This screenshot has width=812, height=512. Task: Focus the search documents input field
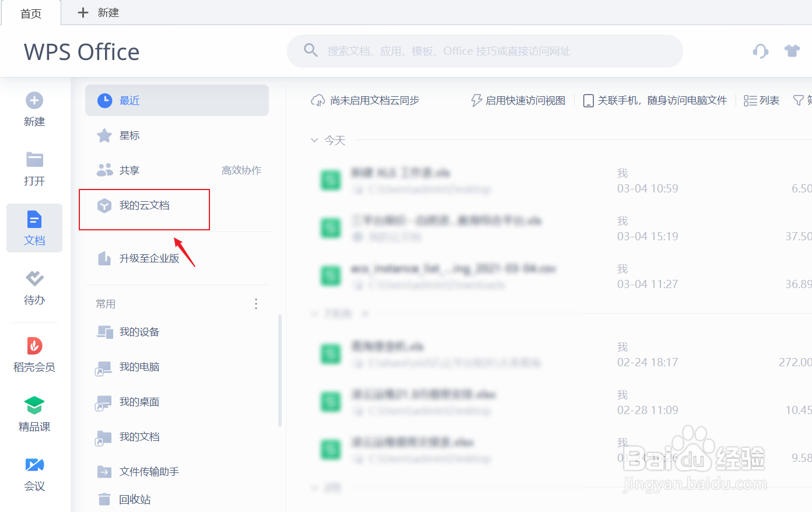click(485, 51)
